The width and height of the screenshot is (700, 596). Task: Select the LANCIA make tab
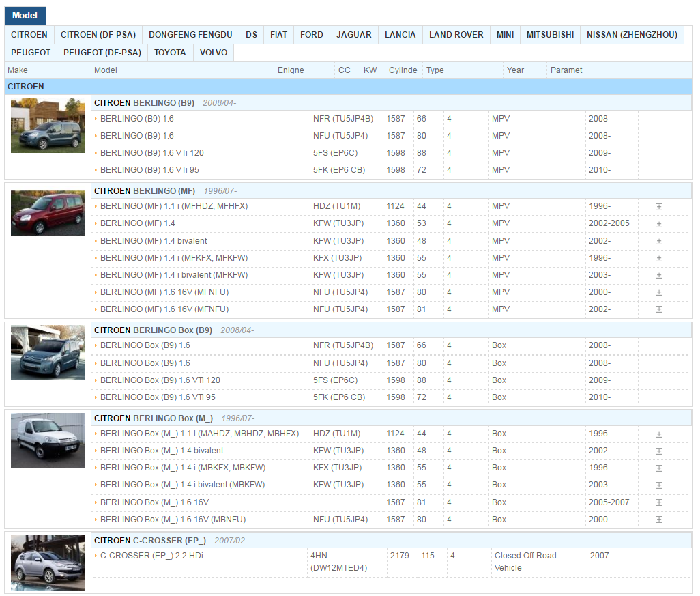[400, 35]
